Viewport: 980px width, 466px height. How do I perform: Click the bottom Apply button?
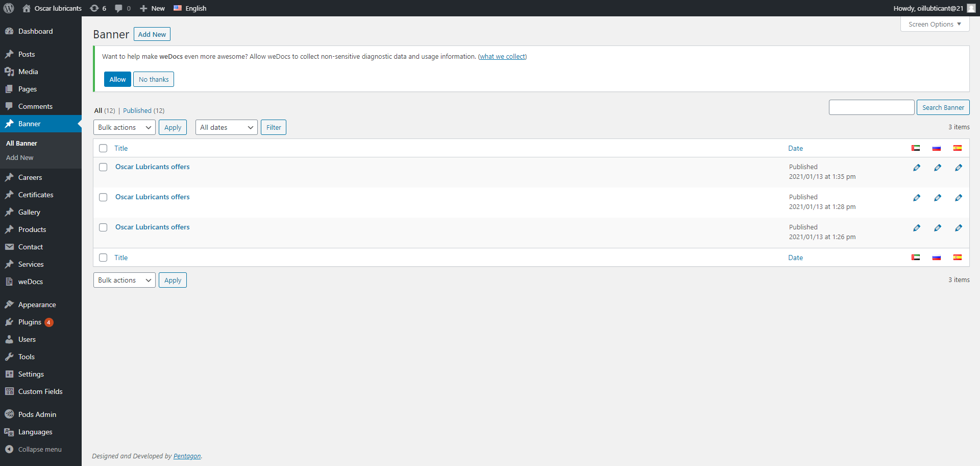click(x=173, y=280)
